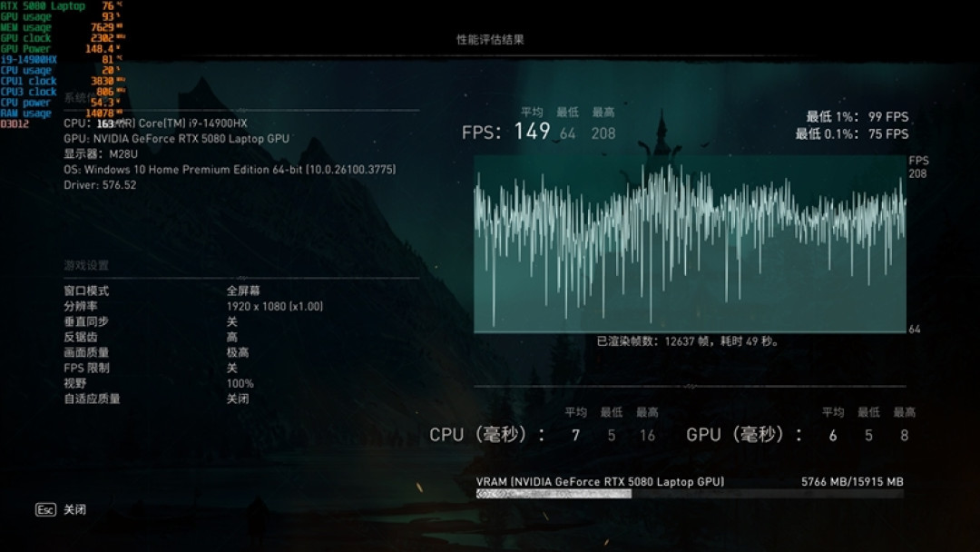The height and width of the screenshot is (552, 980).
Task: Click the VRAM (NVIDIA GeForce RTX 5080) label
Action: point(600,481)
